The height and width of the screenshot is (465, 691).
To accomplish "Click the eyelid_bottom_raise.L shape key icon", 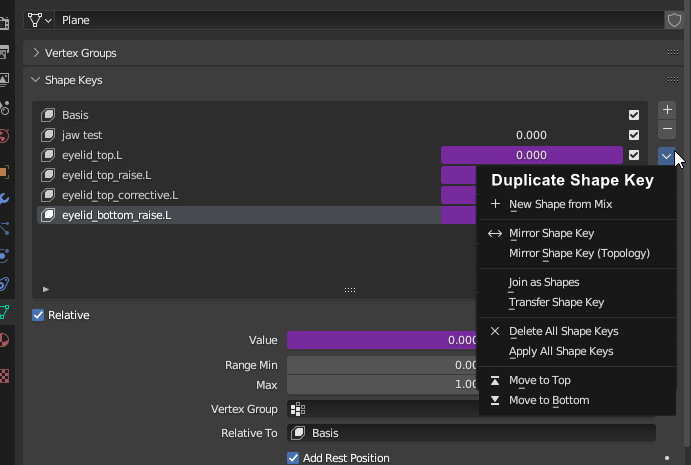I will (x=48, y=215).
